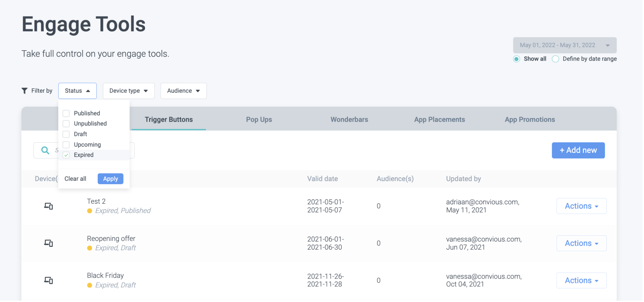The height and width of the screenshot is (302, 644).
Task: Check the Unpublished status checkbox
Action: [66, 124]
